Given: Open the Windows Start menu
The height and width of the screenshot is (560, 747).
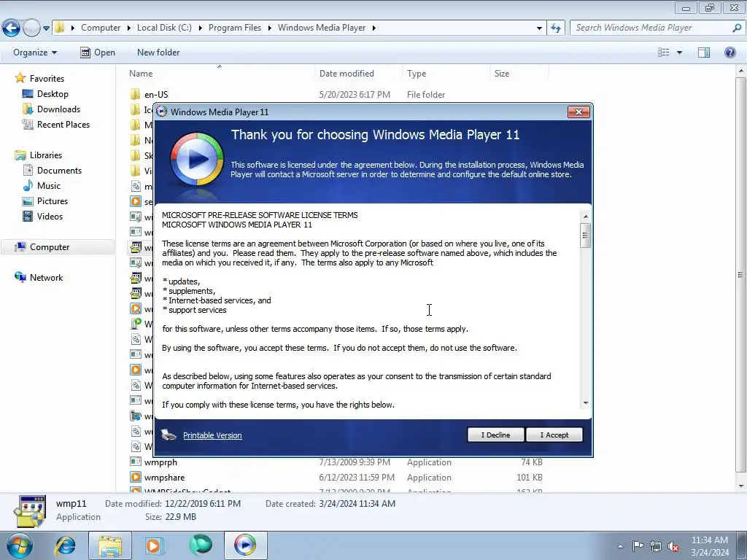Looking at the screenshot, I should tap(19, 545).
